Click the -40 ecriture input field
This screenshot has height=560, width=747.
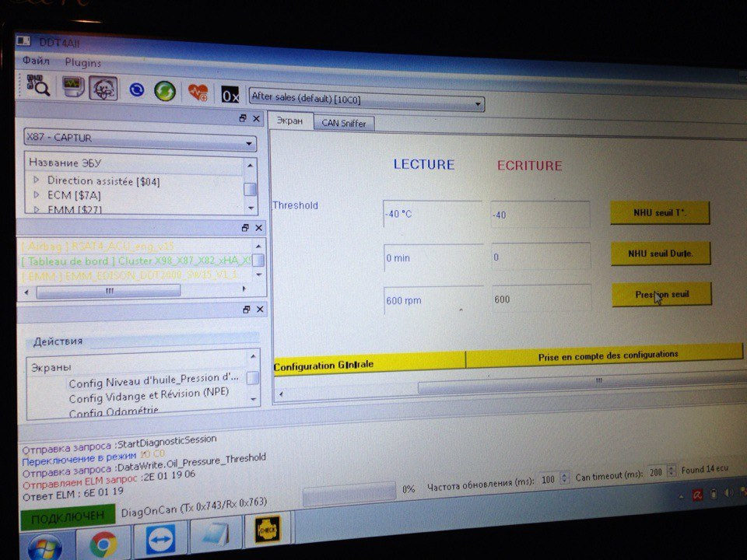tap(540, 215)
